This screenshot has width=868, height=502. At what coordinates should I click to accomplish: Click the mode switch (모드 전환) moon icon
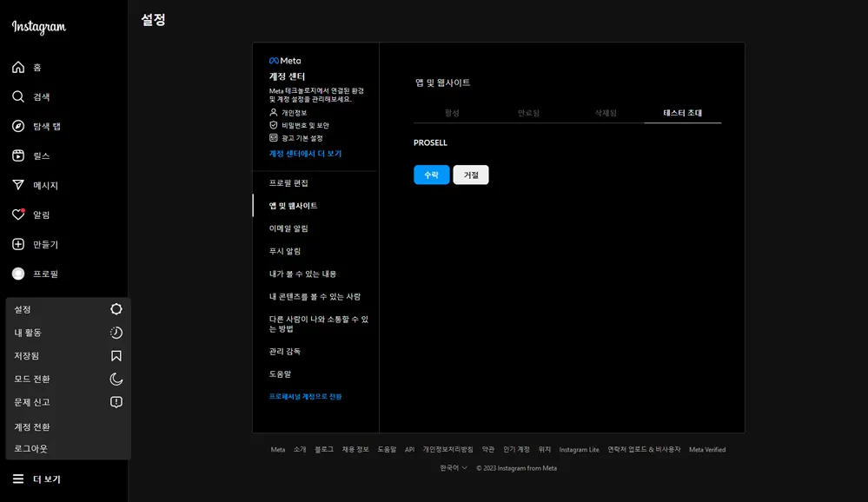pos(116,380)
